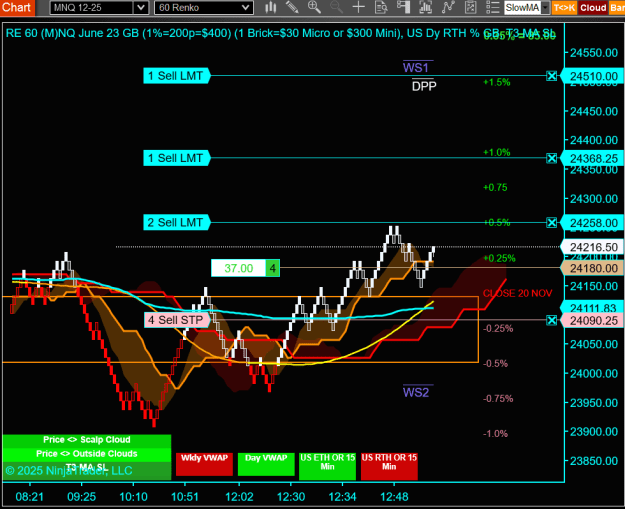The image size is (625, 509).
Task: Click the +1.5% level label
Action: 497,83
